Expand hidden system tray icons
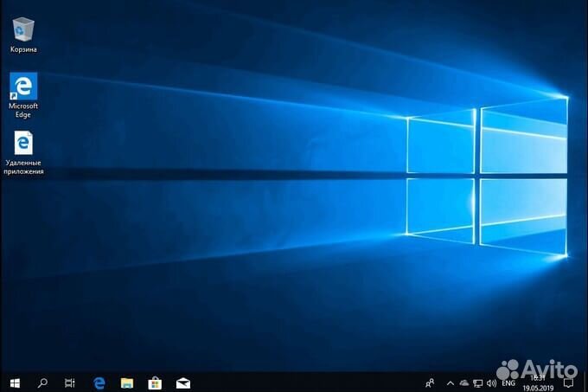Image resolution: width=588 pixels, height=392 pixels. tap(451, 383)
